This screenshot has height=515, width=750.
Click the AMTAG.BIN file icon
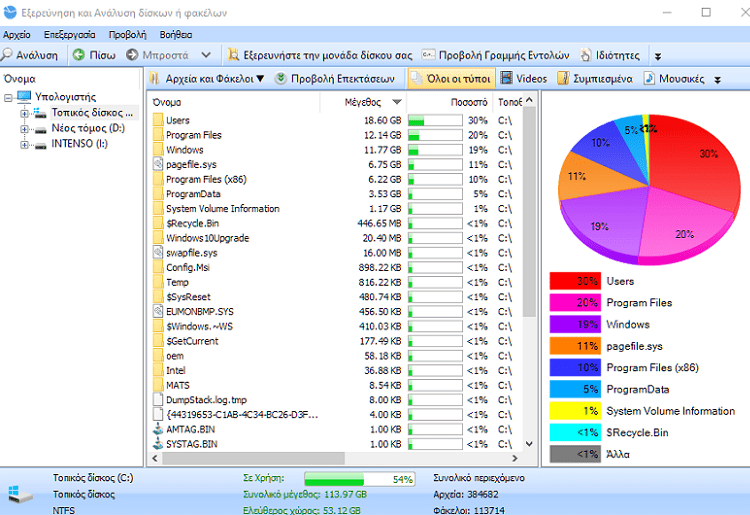point(158,429)
